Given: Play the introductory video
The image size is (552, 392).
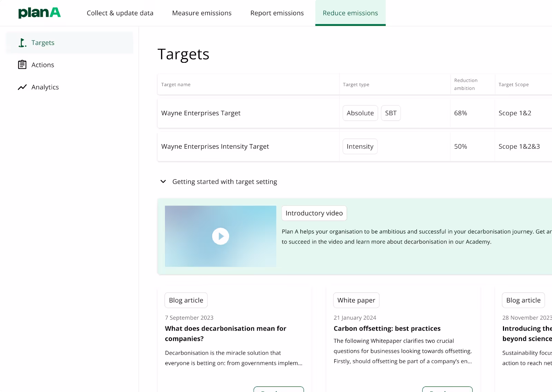Looking at the screenshot, I should pyautogui.click(x=220, y=236).
